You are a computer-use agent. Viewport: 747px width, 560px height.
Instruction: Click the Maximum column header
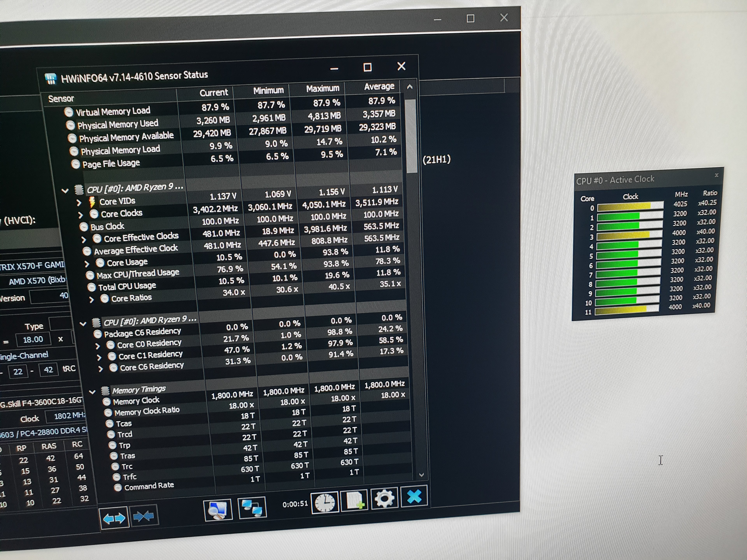[323, 88]
